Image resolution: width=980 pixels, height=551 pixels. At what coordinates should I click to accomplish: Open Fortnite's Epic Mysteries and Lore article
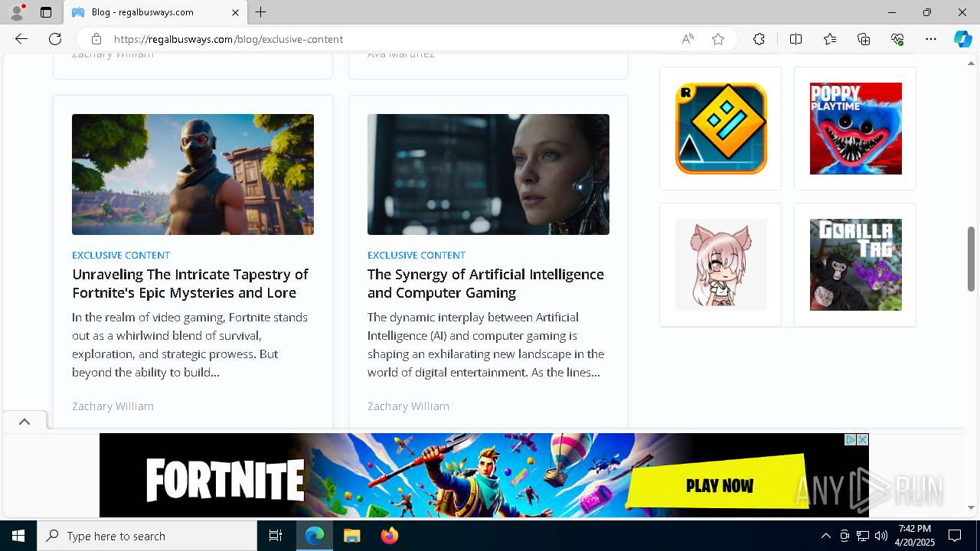click(x=190, y=283)
